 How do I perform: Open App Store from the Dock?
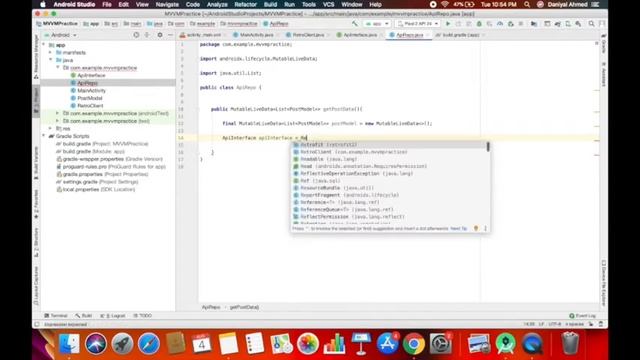coord(387,344)
